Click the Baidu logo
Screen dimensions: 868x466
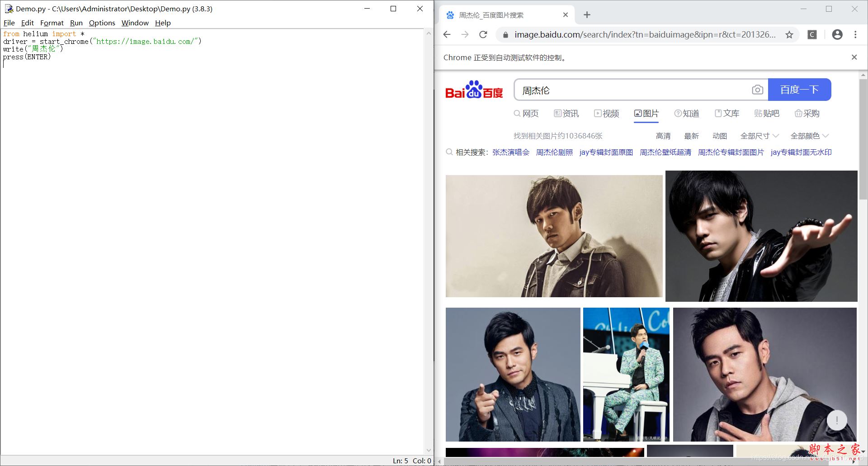[474, 90]
